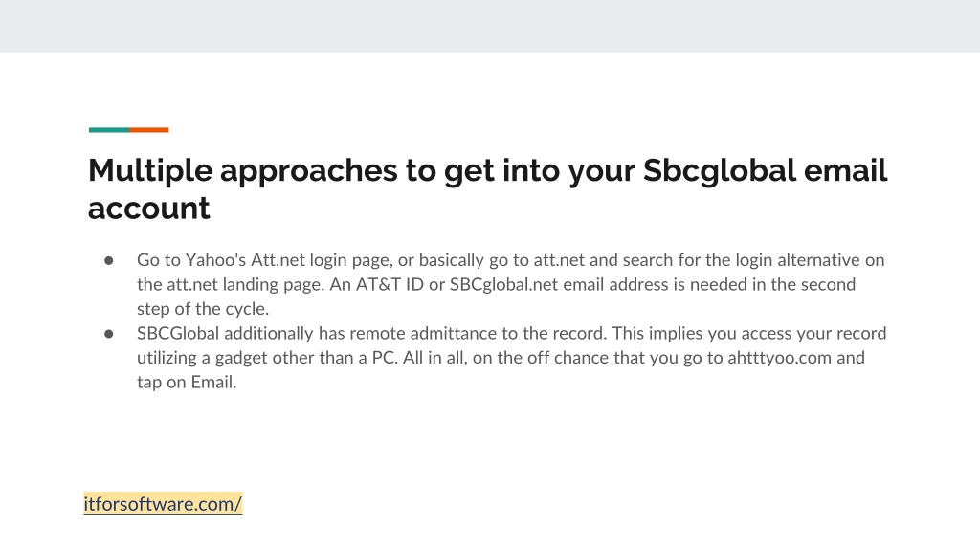Click 'tap on Email.' at the end of the second bullet

click(187, 383)
